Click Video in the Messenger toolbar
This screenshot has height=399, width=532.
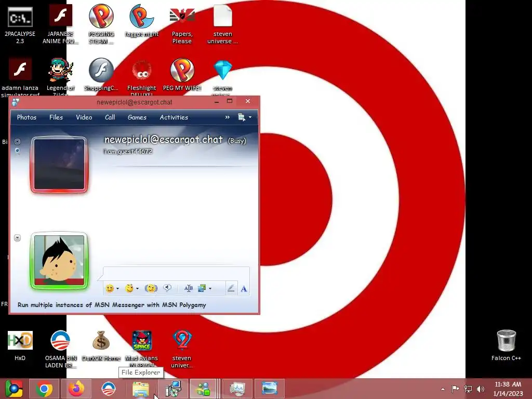point(84,117)
